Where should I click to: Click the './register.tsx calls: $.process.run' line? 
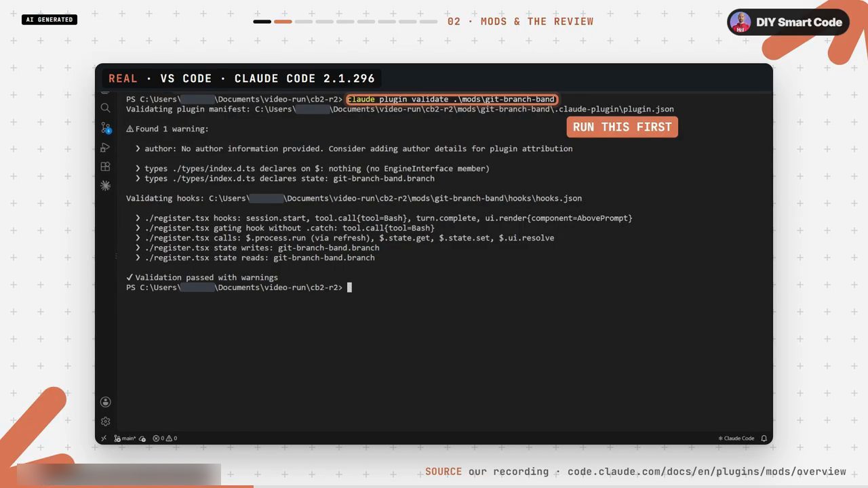344,238
